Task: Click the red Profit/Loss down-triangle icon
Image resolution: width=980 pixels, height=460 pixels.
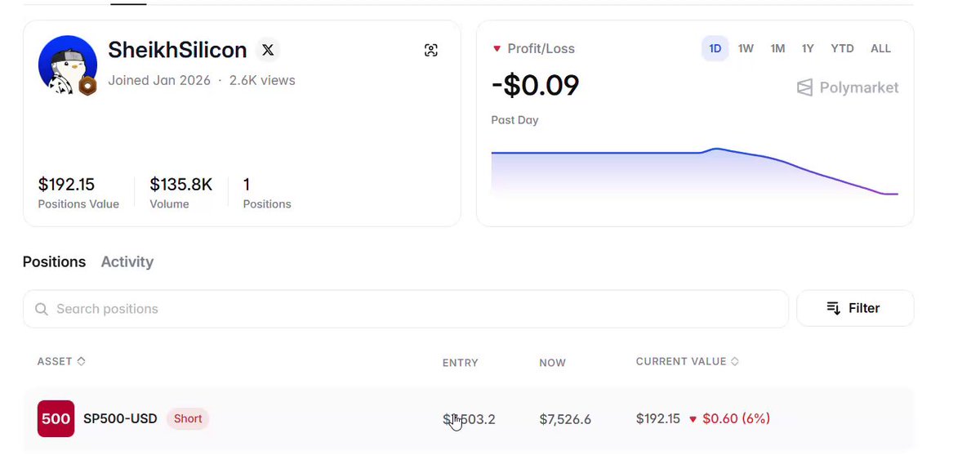Action: click(497, 49)
